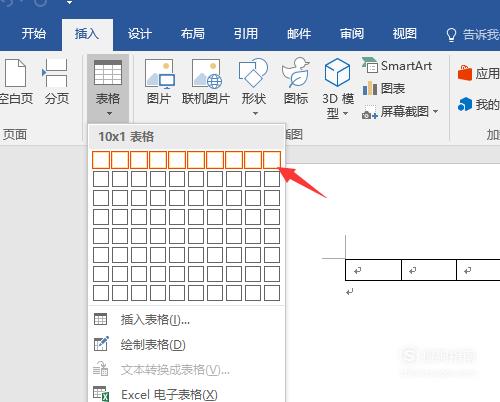Screen dimensions: 500x402
Task: Click the second cell of the document table
Action: coord(429,270)
